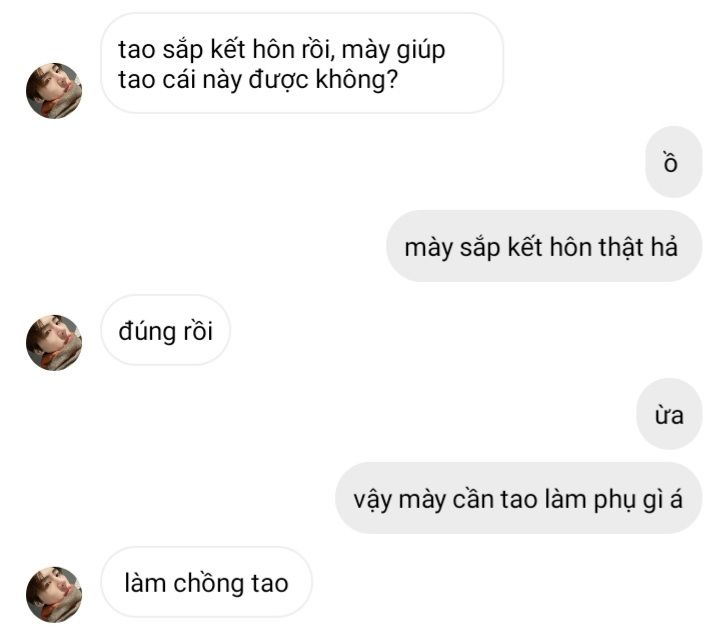Open sender avatar beside the first message
715x639 pixels.
54,91
